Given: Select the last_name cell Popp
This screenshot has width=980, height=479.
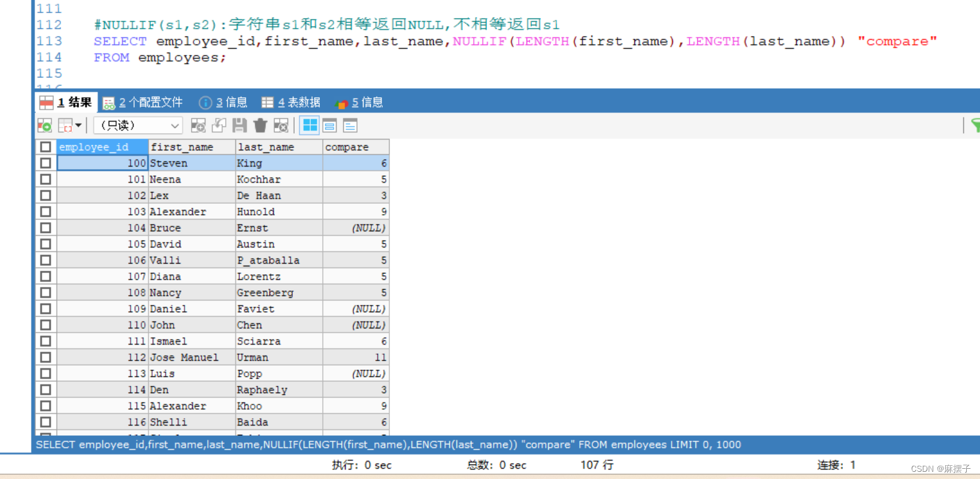Looking at the screenshot, I should coord(279,373).
